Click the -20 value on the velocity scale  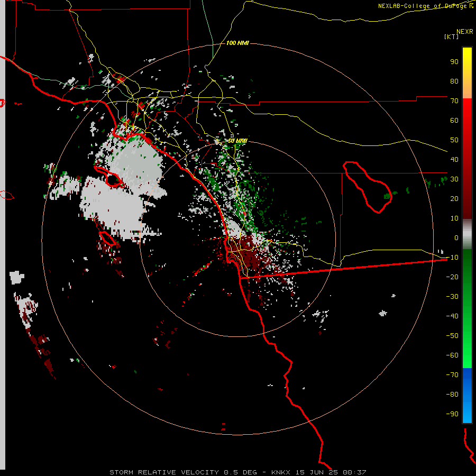(x=452, y=277)
